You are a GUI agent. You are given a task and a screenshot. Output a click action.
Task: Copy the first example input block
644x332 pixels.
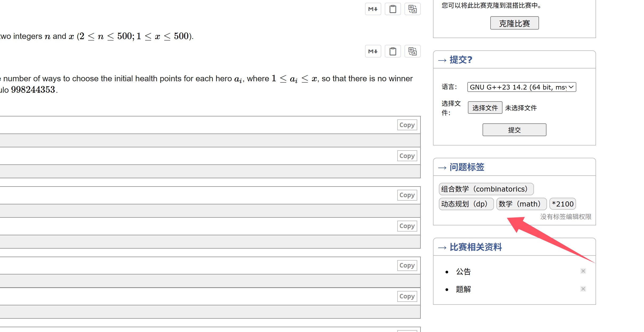[x=407, y=125]
